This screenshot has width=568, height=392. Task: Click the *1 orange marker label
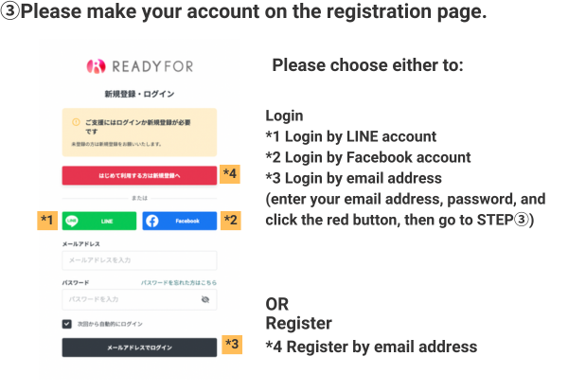[47, 221]
